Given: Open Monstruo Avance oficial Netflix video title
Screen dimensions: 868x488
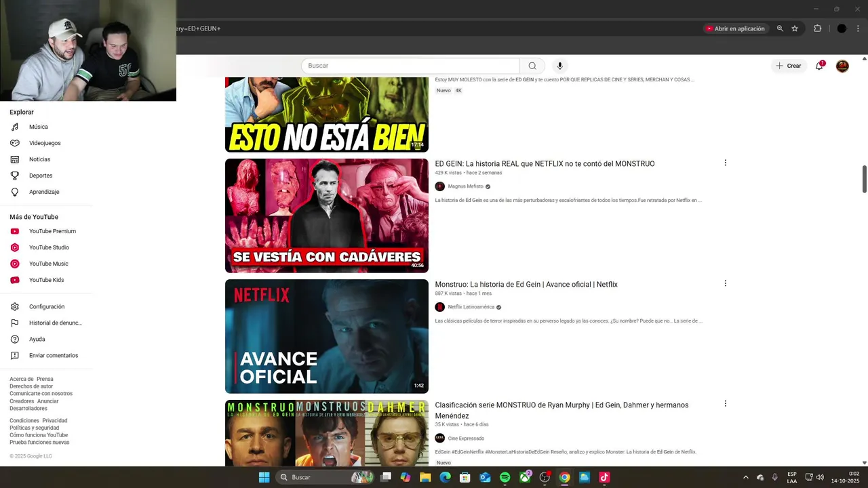Looking at the screenshot, I should point(526,284).
